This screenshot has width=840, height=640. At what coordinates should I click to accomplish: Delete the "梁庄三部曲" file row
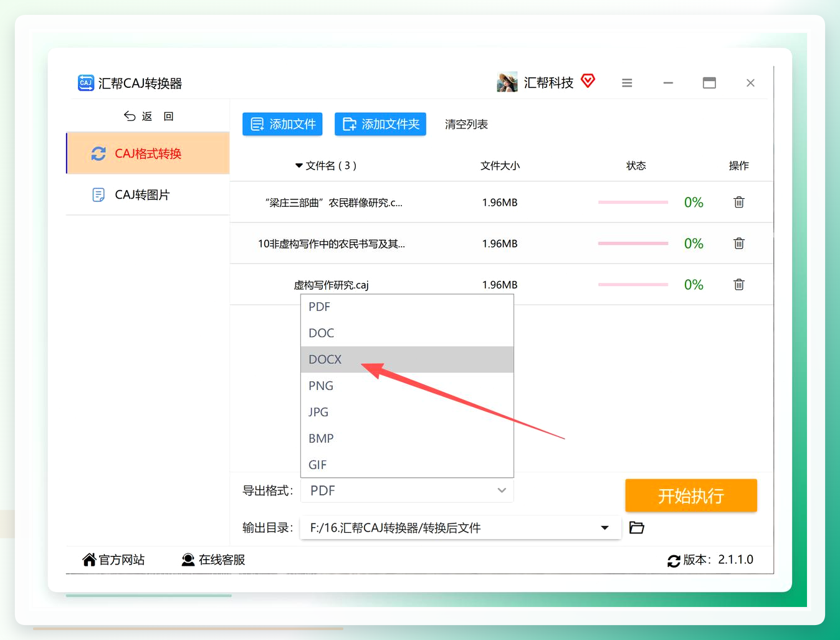[x=739, y=202]
